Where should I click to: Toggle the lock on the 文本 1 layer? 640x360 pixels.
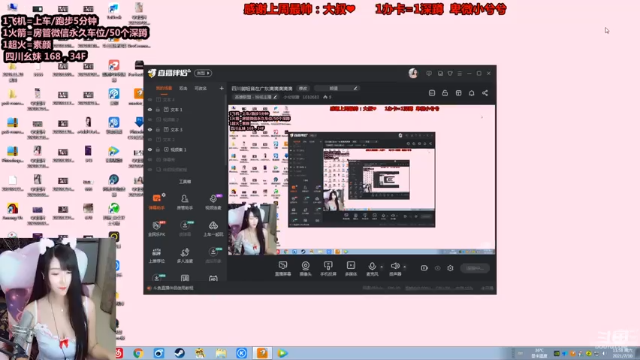pyautogui.click(x=158, y=110)
